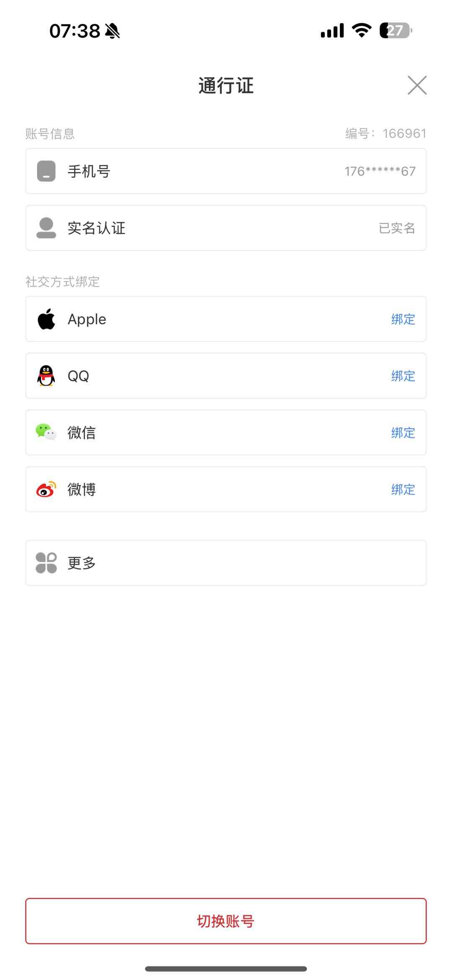Bind Apple account via 绑定 link
This screenshot has height=980, width=452.
[x=403, y=319]
